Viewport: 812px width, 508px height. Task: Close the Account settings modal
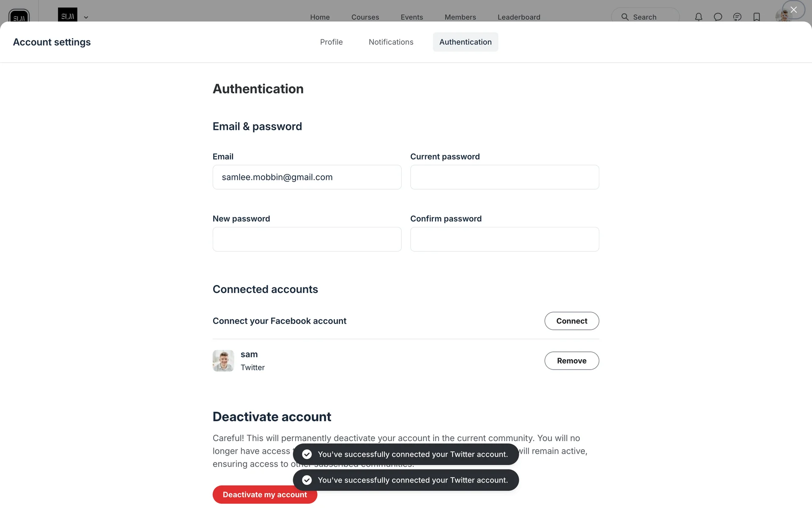point(793,10)
